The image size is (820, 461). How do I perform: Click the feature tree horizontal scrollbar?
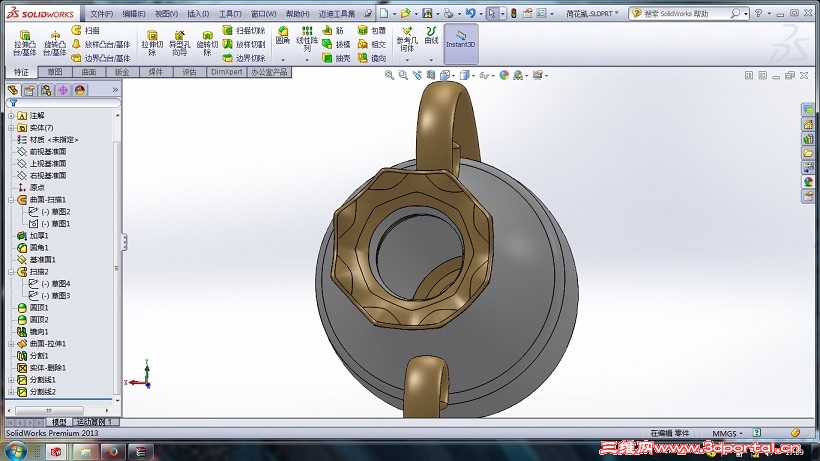50,410
